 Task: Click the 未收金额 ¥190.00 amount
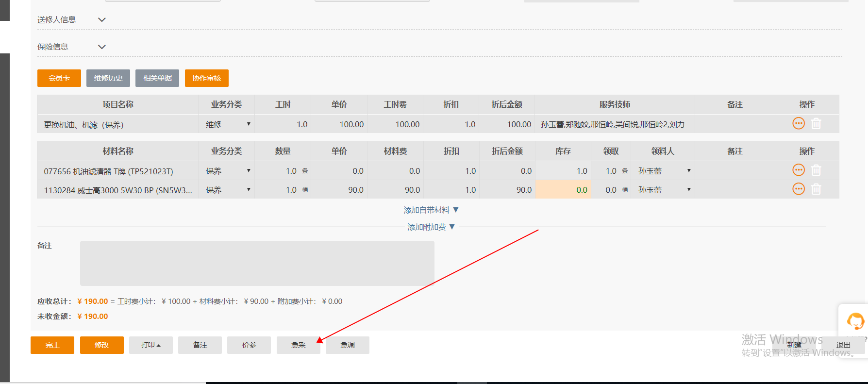pos(93,317)
